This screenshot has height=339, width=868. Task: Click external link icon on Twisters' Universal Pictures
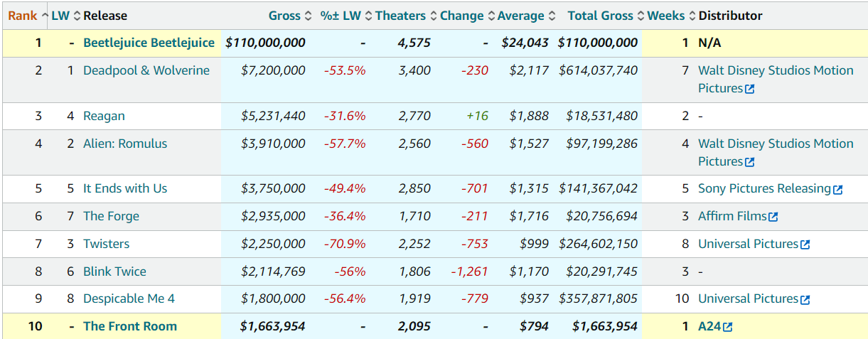tap(805, 245)
